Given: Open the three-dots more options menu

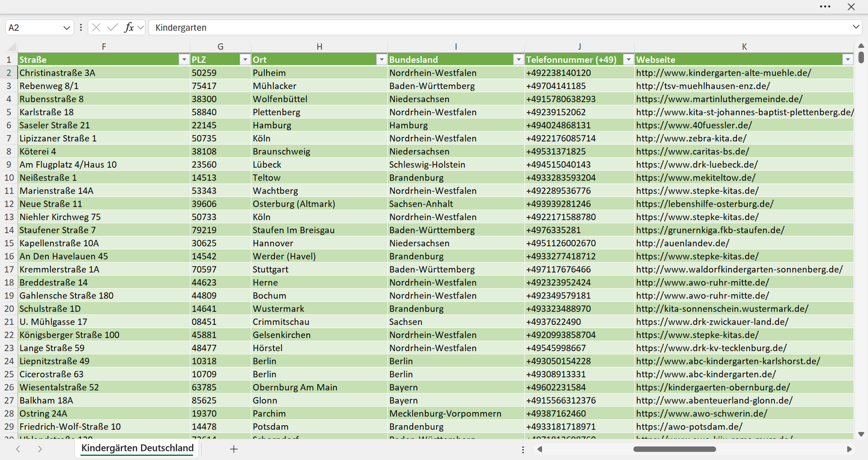Looking at the screenshot, I should (825, 7).
